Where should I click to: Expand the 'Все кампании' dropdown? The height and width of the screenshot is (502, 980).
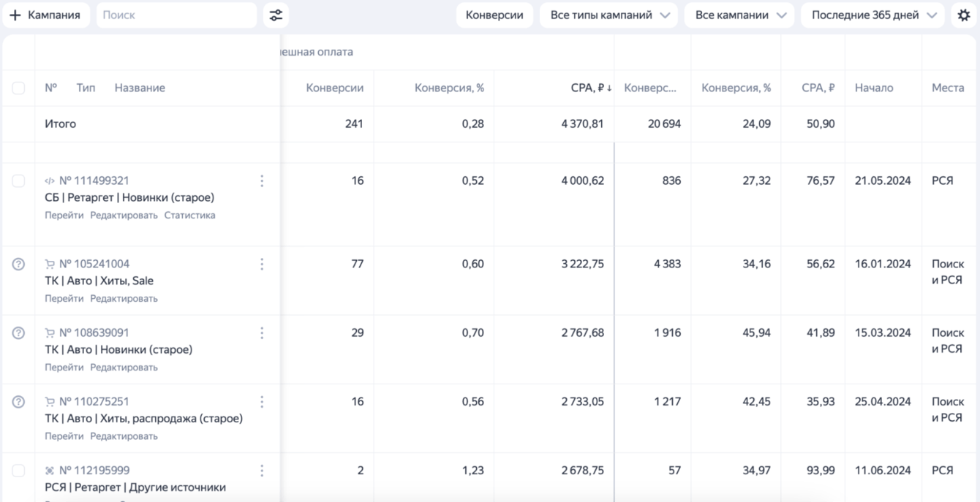(739, 15)
